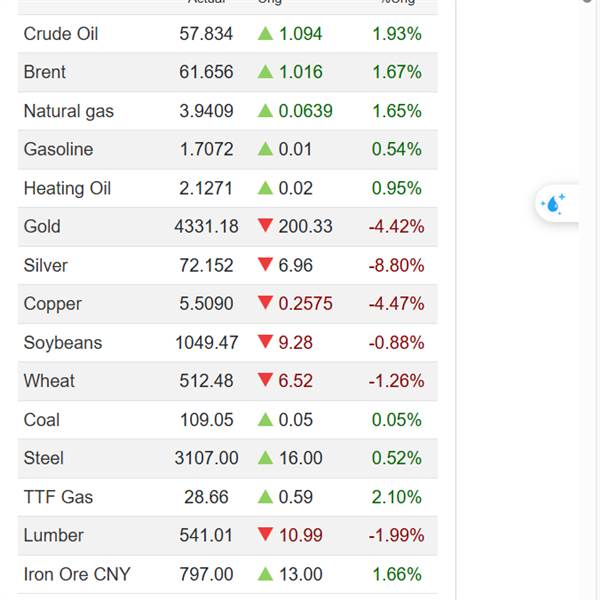
Task: Click red down arrow in Lumber row
Action: coord(265,535)
